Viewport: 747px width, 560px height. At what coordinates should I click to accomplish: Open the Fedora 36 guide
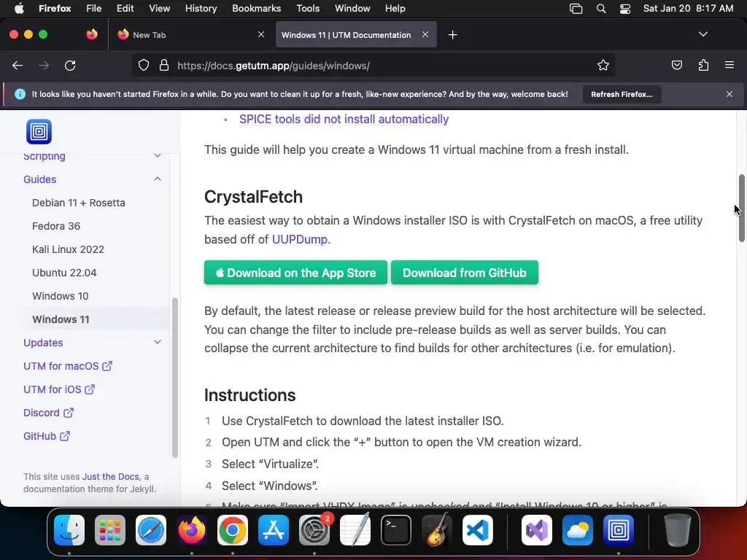56,226
